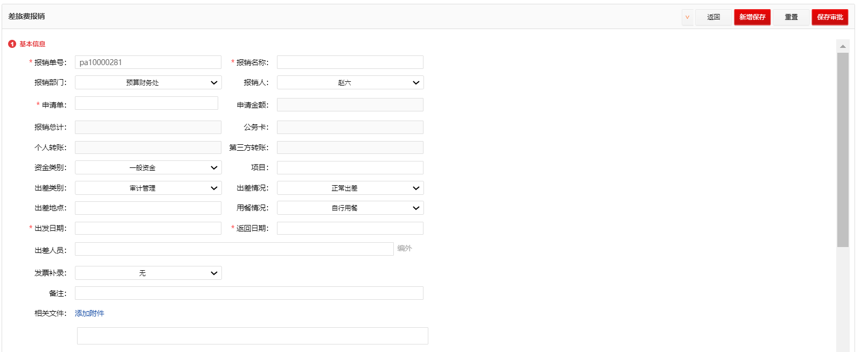Click the 申请金额 field

(350, 104)
